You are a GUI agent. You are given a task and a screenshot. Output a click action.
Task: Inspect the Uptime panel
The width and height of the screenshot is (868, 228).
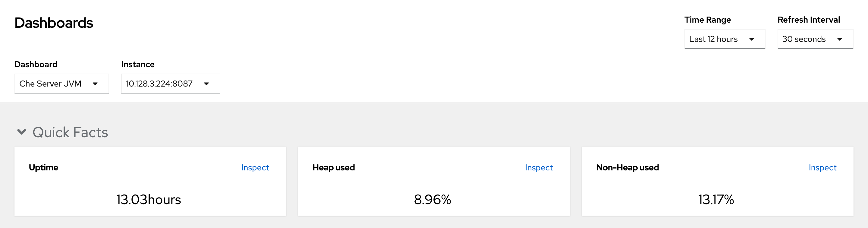(x=255, y=168)
